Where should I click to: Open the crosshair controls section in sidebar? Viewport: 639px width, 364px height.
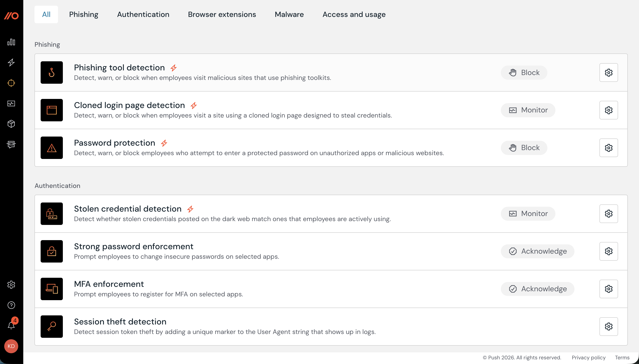11,83
